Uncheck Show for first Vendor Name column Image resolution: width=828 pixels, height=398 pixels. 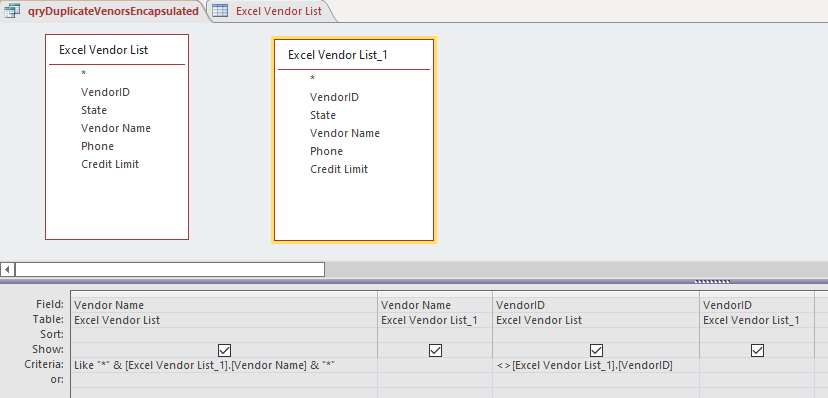pos(224,350)
